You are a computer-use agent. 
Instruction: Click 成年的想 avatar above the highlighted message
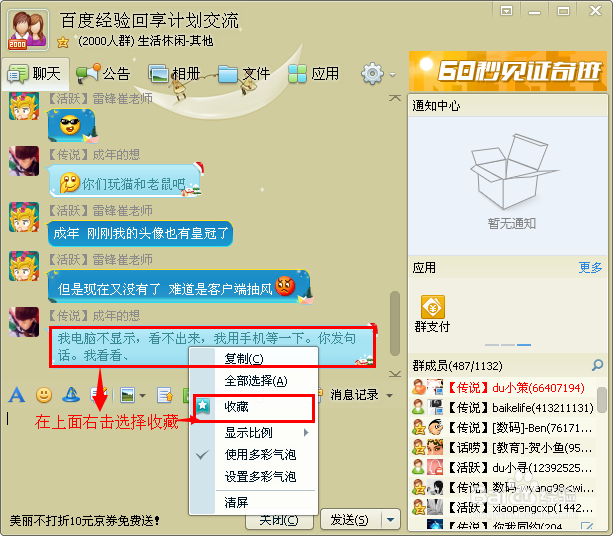(x=24, y=323)
